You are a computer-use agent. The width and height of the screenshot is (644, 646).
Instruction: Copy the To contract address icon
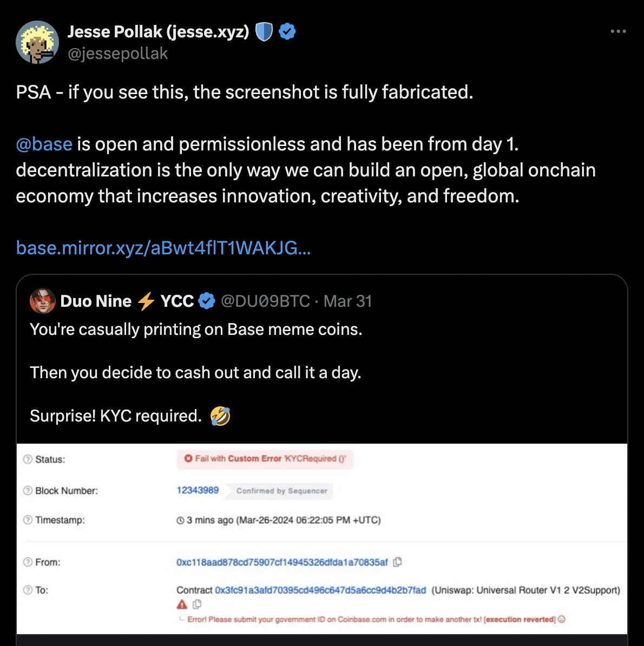[197, 604]
